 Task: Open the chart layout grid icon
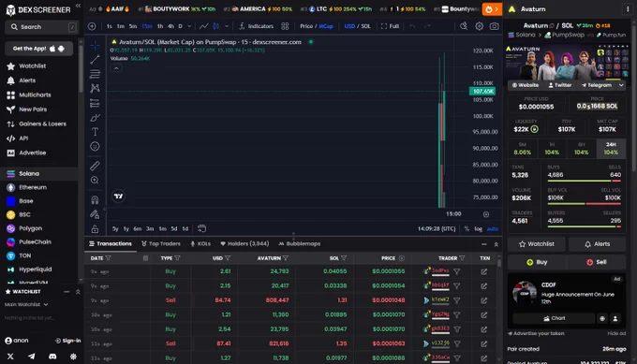click(285, 26)
